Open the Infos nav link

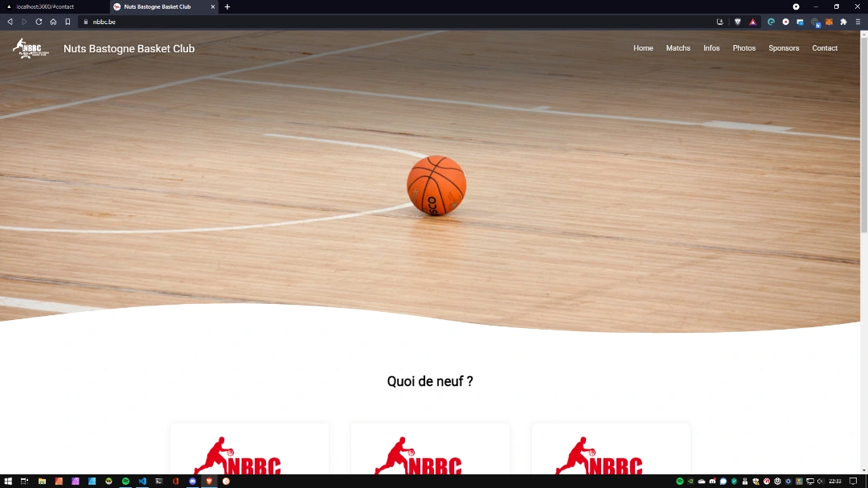[711, 48]
